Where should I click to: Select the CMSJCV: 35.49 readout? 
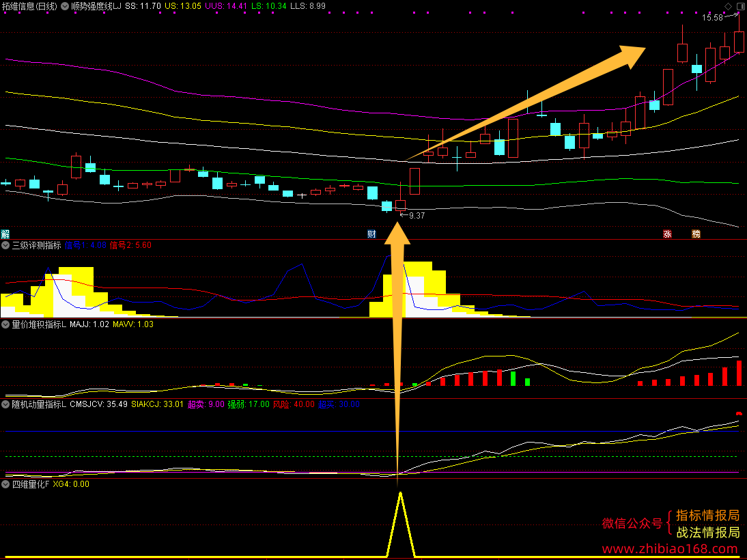tap(98, 404)
